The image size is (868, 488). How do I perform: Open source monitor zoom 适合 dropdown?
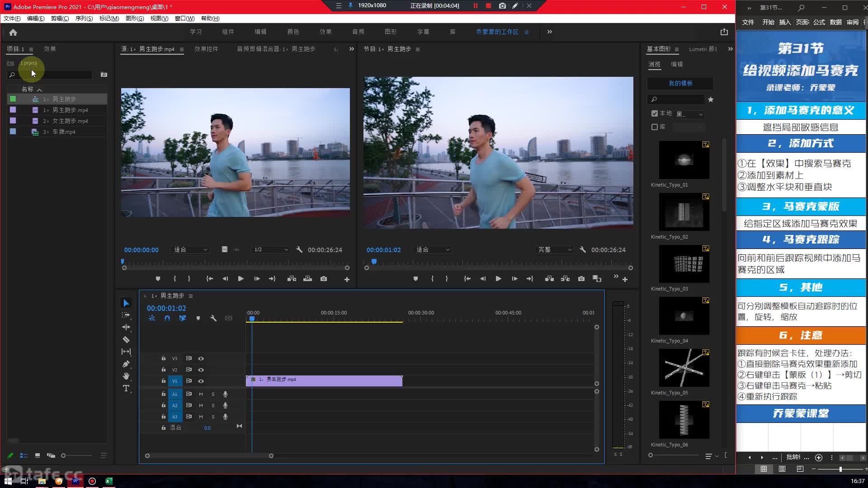[190, 249]
